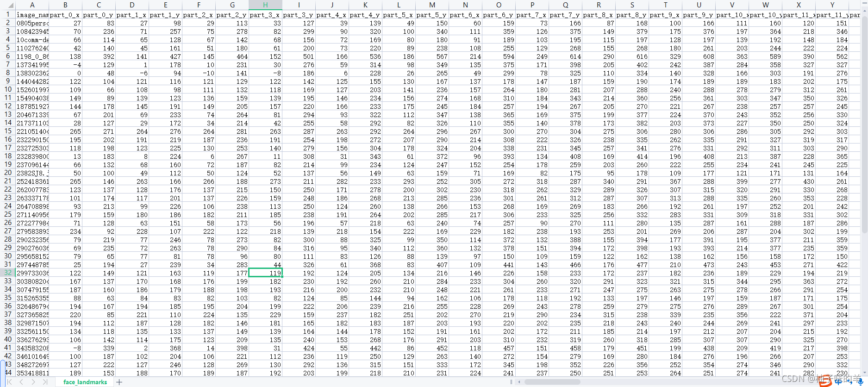Screen dimensions: 868x387
Task: Click cell containing value 414
Action: [x=632, y=156]
